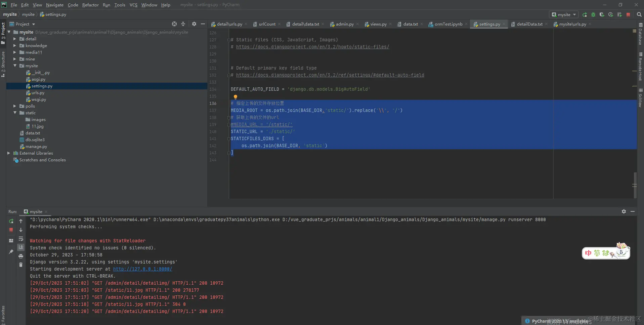Click the Debug bug icon in top toolbar
The image size is (644, 325).
(x=593, y=15)
